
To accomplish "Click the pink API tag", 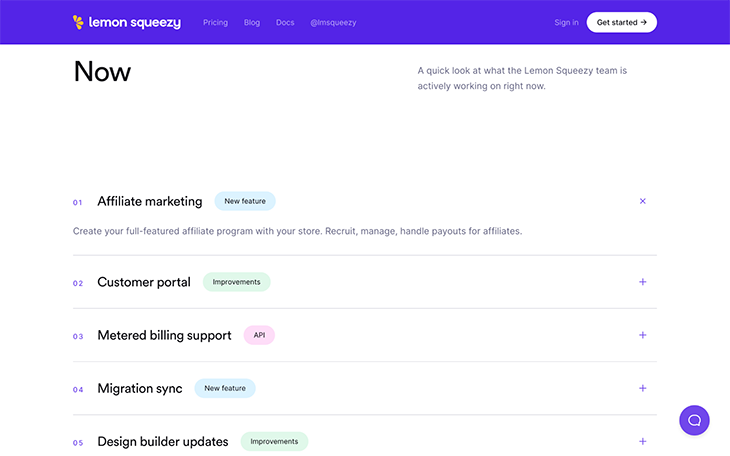I will click(x=259, y=335).
